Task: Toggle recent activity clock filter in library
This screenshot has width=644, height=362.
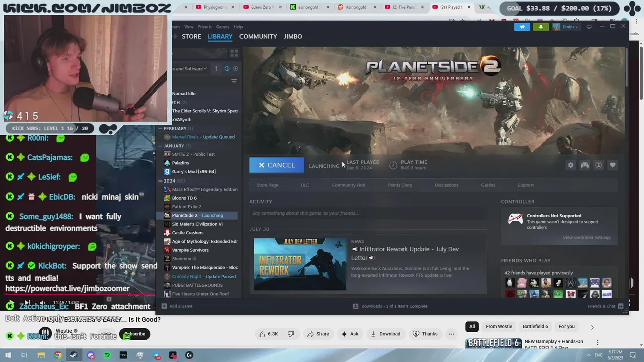Action: tap(227, 69)
